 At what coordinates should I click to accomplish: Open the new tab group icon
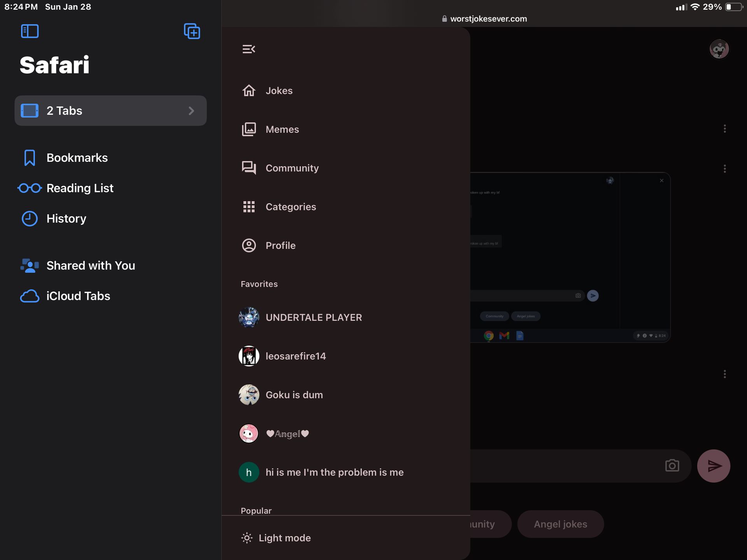(x=192, y=31)
